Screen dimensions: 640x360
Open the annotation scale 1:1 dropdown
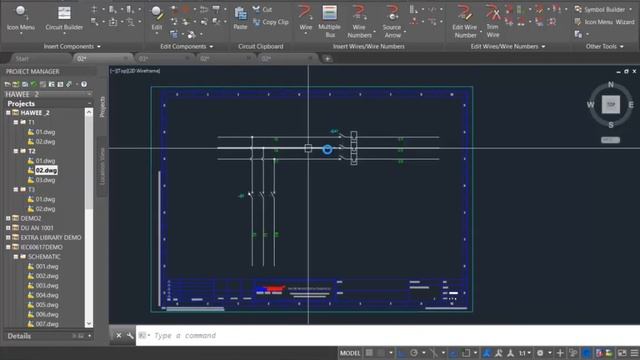524,353
